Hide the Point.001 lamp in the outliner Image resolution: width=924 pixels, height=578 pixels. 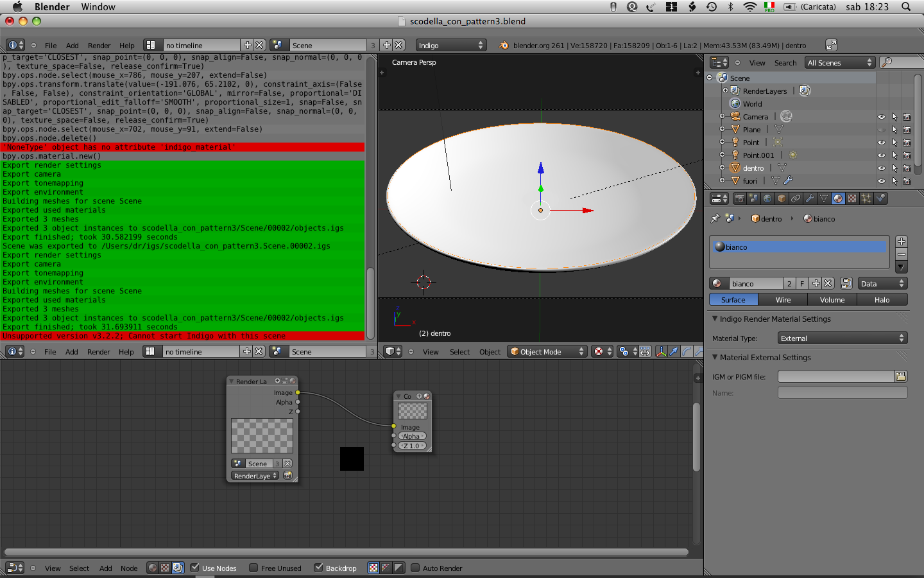coord(882,155)
